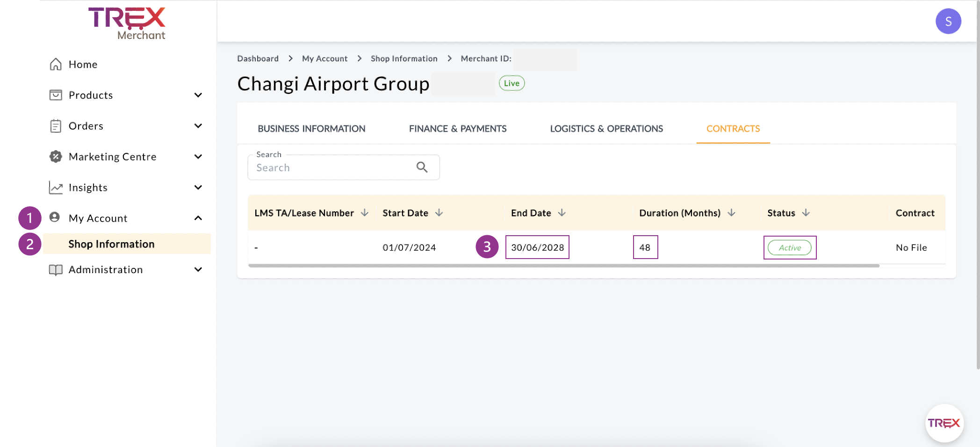The height and width of the screenshot is (447, 980).
Task: Open the user avatar S menu
Action: 948,22
